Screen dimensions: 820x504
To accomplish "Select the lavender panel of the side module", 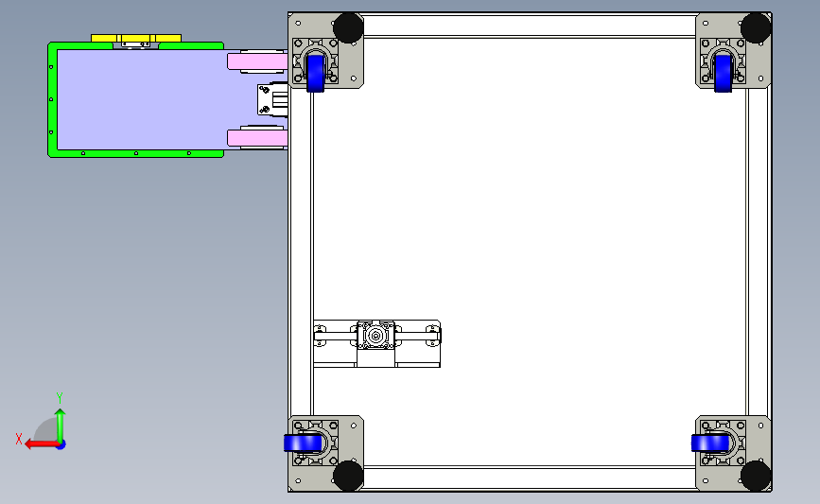I will pyautogui.click(x=141, y=99).
